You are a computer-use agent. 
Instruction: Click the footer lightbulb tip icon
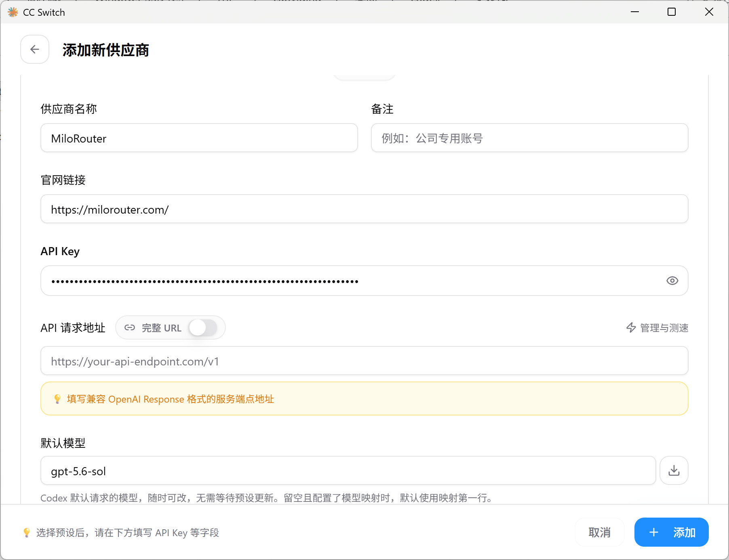point(27,533)
